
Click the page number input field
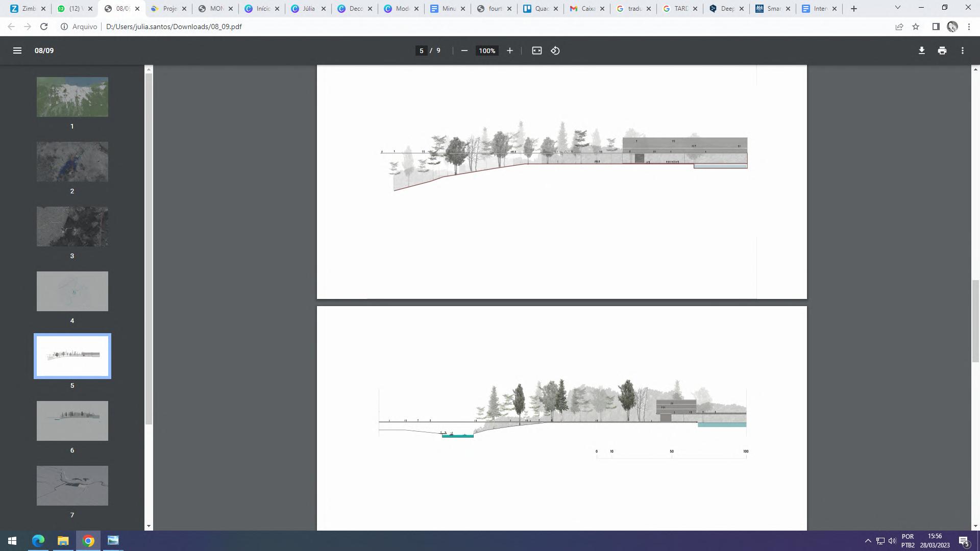coord(421,51)
